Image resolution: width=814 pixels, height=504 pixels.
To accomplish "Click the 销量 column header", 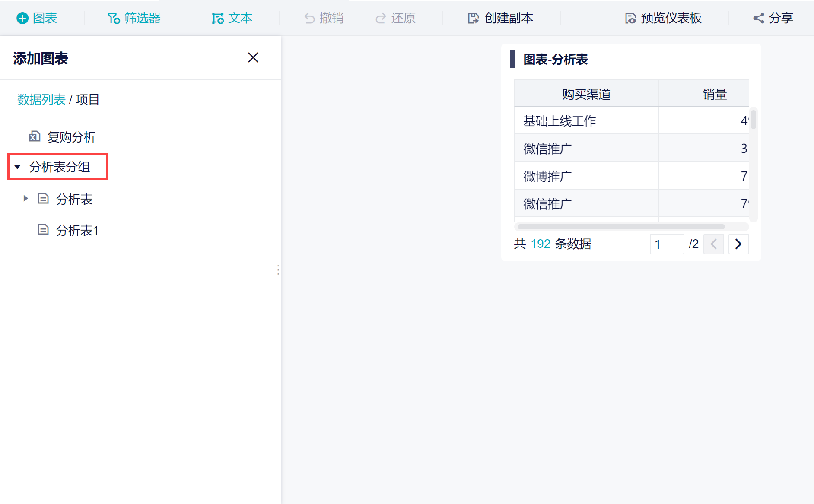I will [714, 94].
